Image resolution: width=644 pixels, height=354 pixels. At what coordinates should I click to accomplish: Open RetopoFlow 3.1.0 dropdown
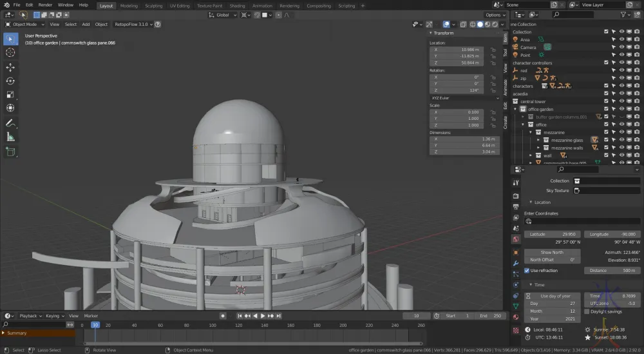click(x=133, y=25)
